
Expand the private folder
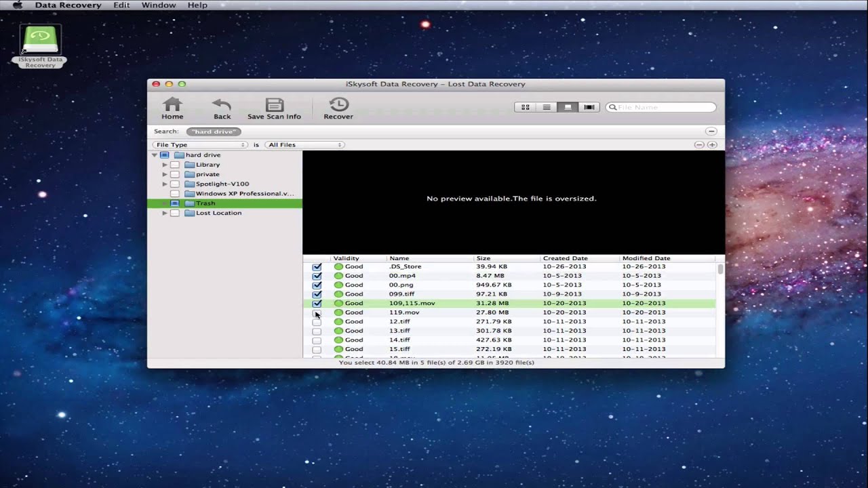(165, 174)
